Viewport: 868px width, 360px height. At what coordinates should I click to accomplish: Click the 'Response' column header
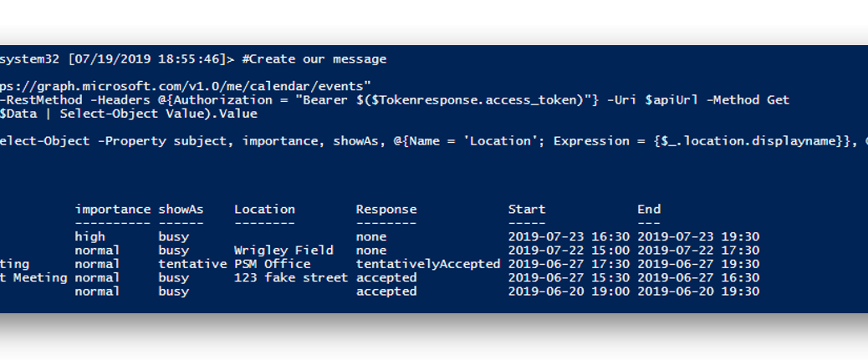pyautogui.click(x=386, y=210)
